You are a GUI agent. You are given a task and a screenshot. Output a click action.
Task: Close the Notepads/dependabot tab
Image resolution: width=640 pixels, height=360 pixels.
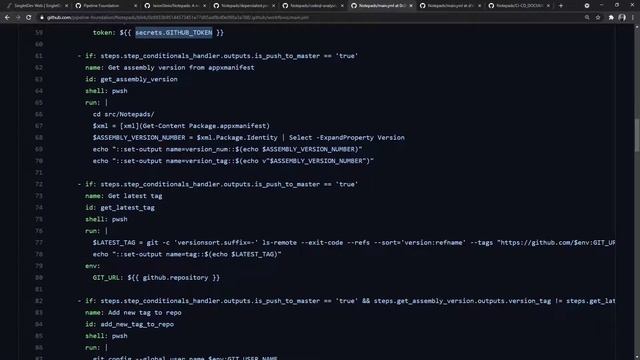point(273,6)
